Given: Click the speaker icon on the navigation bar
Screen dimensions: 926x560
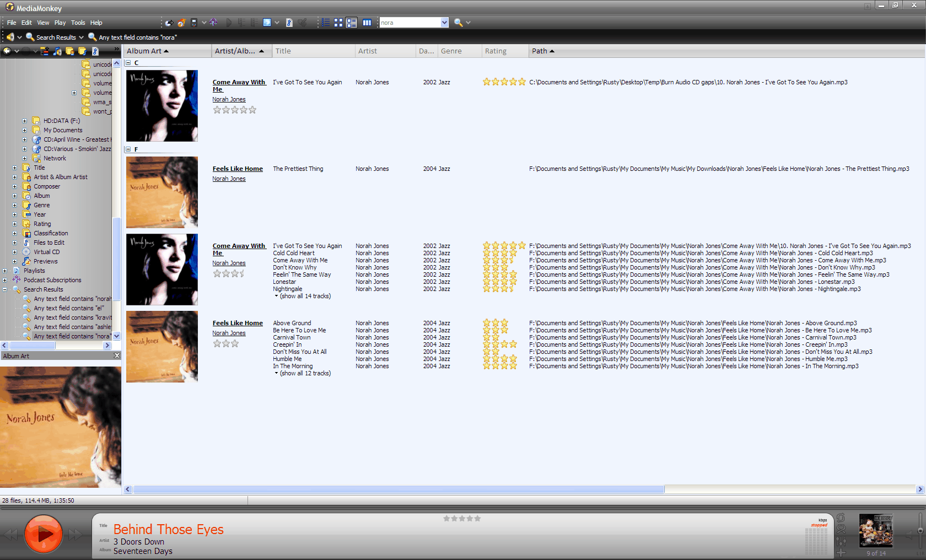Looking at the screenshot, I should click(10, 37).
